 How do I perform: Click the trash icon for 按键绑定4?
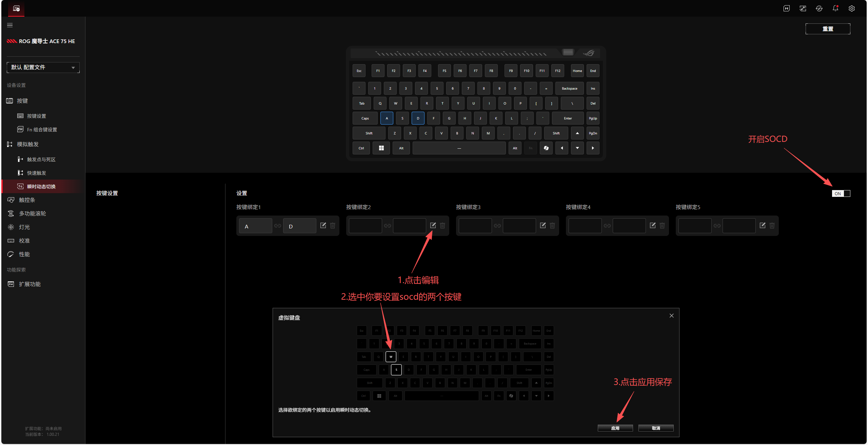click(662, 225)
